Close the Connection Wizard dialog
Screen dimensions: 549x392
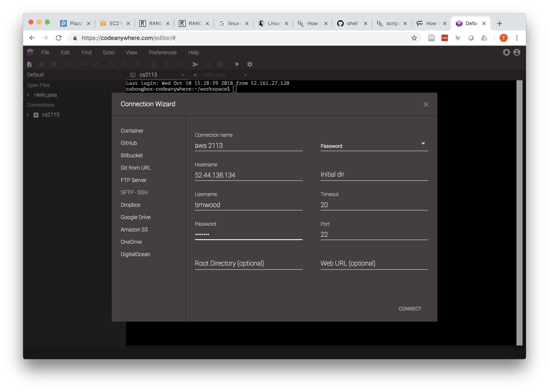coord(426,104)
